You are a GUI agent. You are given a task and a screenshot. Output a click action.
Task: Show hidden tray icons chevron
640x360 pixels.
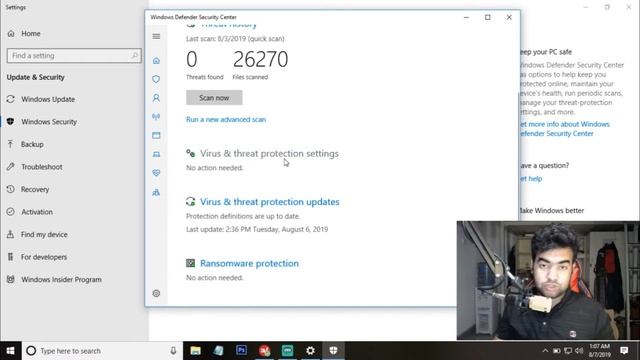tap(545, 351)
